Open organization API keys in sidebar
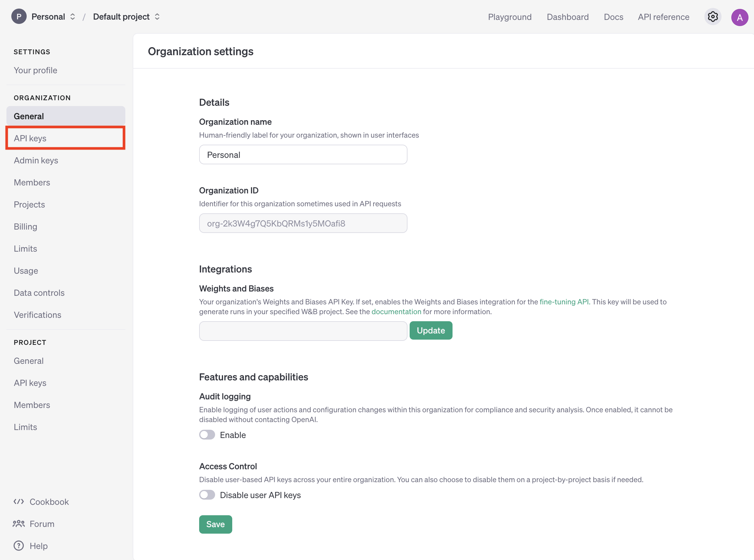 click(x=30, y=138)
